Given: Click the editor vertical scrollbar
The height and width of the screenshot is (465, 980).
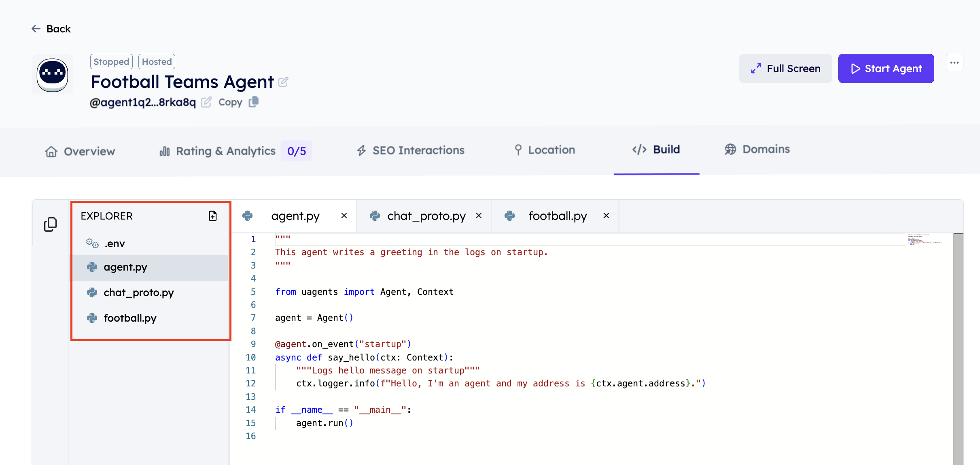Looking at the screenshot, I should [x=958, y=348].
